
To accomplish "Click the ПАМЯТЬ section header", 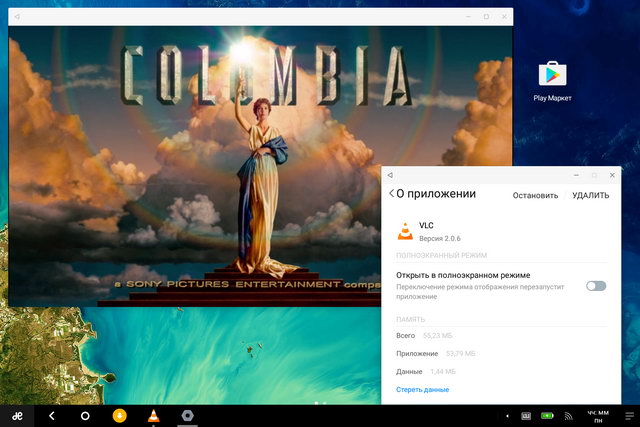I will (410, 319).
